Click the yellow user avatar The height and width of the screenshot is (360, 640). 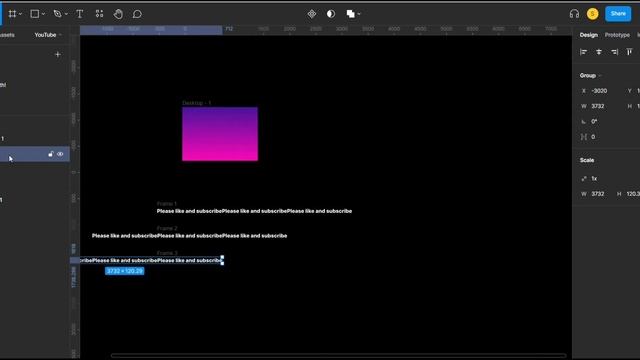pos(593,14)
